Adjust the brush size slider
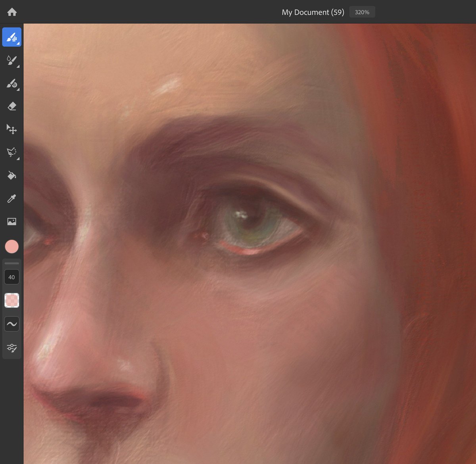Screen dimensions: 476x464 point(12,263)
